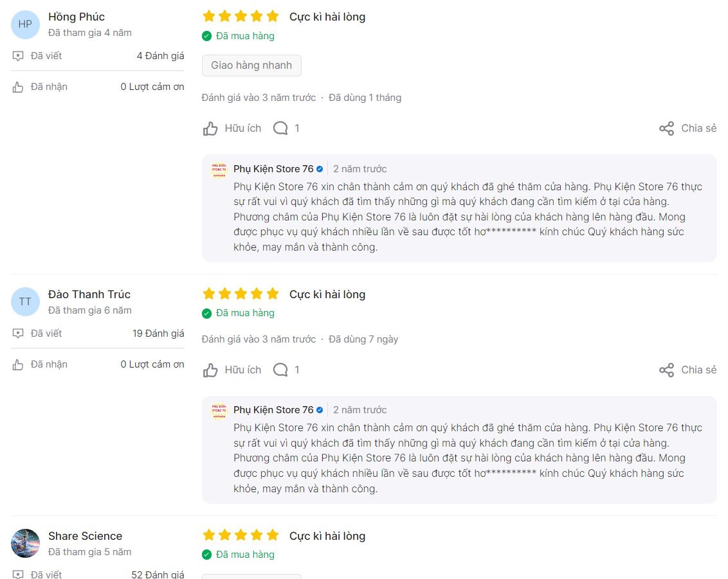Click 19 Đánh giá count for Đào Thanh Trúc

[158, 334]
